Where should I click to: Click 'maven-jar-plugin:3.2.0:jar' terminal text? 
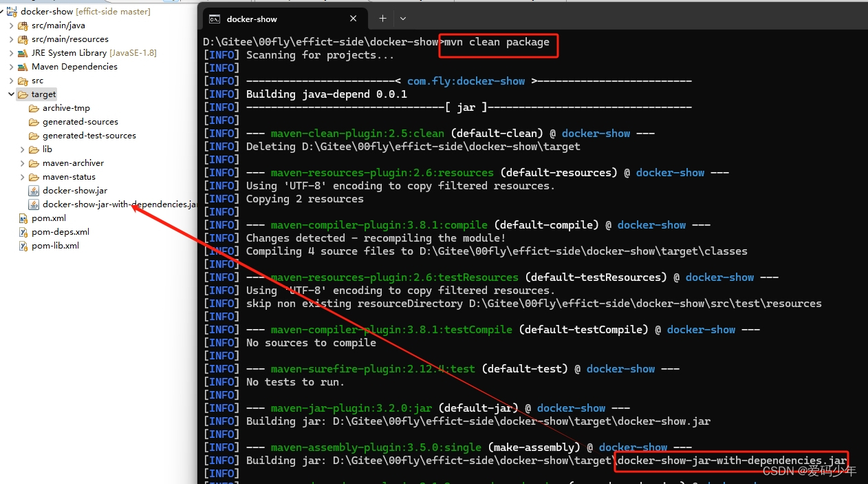click(351, 408)
